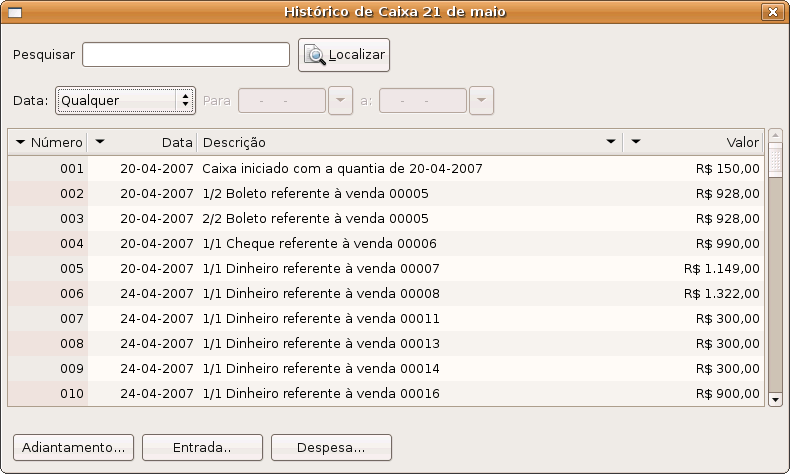Focus the Pesquisar search text field
Screen dimensions: 790x474
coord(186,55)
